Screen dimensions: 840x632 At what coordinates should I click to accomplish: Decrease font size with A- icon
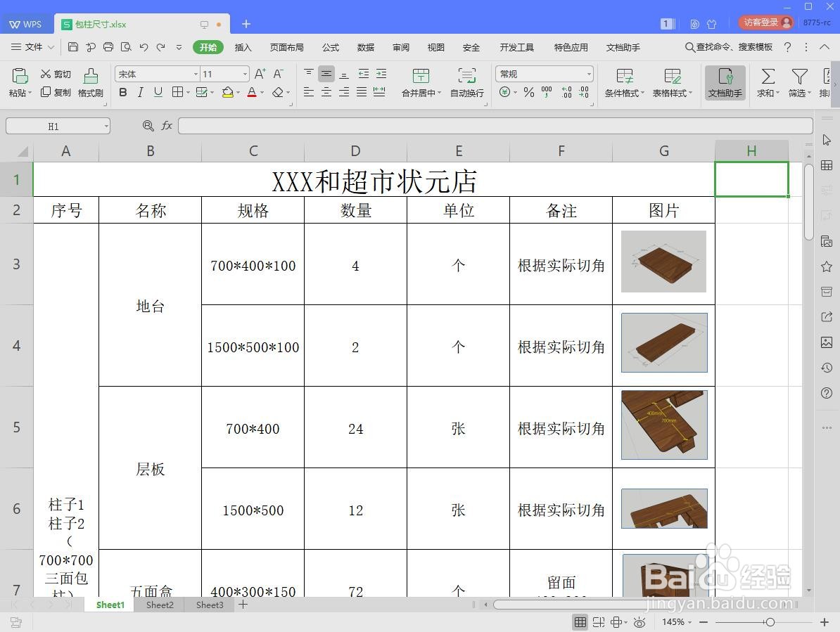(278, 74)
